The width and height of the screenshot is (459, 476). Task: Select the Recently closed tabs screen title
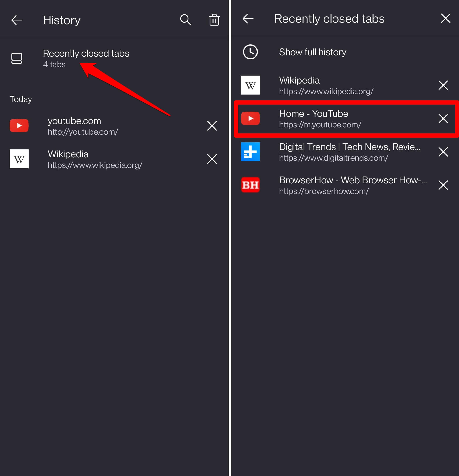pos(329,19)
